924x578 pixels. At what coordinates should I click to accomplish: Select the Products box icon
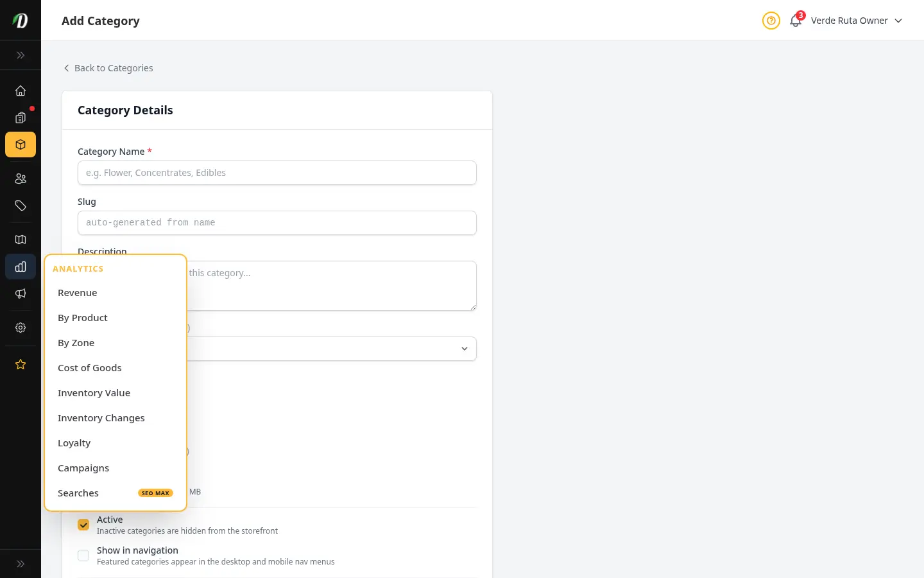coord(21,144)
